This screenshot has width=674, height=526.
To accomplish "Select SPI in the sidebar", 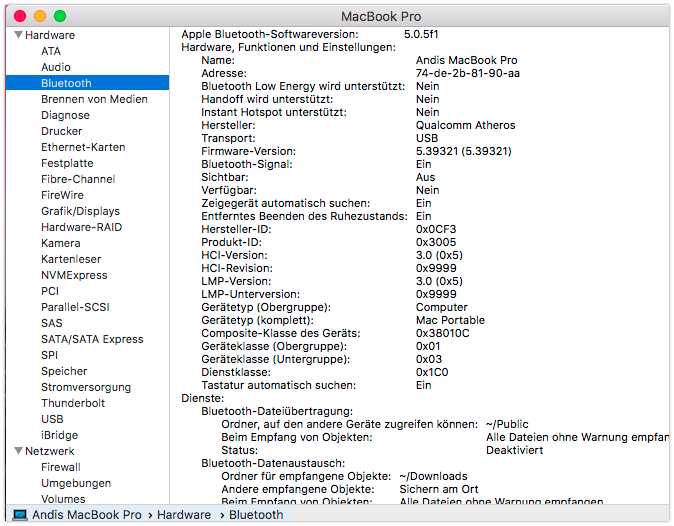I will click(49, 355).
